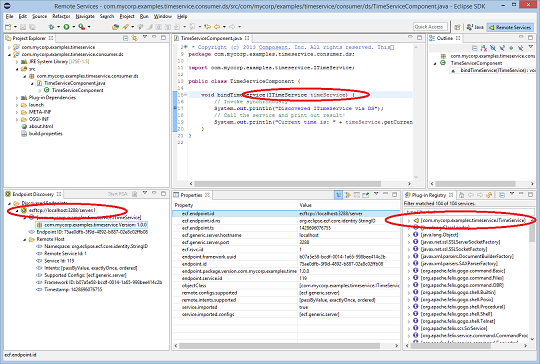The width and height of the screenshot is (540, 364).
Task: Open the Run configurations dropdown arrow
Action: tap(73, 27)
